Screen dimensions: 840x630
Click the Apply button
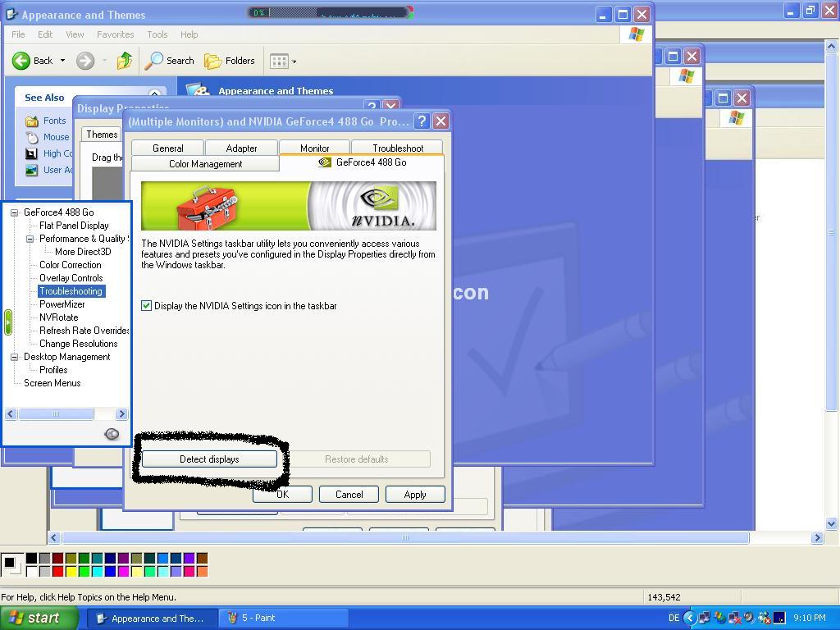click(415, 494)
